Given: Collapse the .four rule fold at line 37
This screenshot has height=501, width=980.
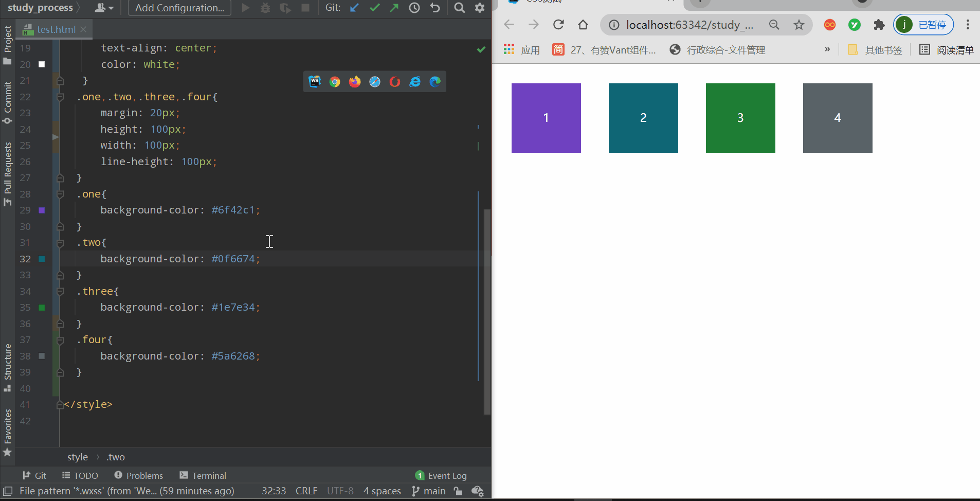Looking at the screenshot, I should click(x=60, y=340).
